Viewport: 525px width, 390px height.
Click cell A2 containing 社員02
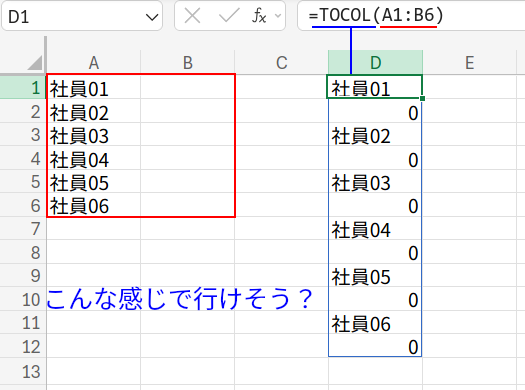pos(94,111)
